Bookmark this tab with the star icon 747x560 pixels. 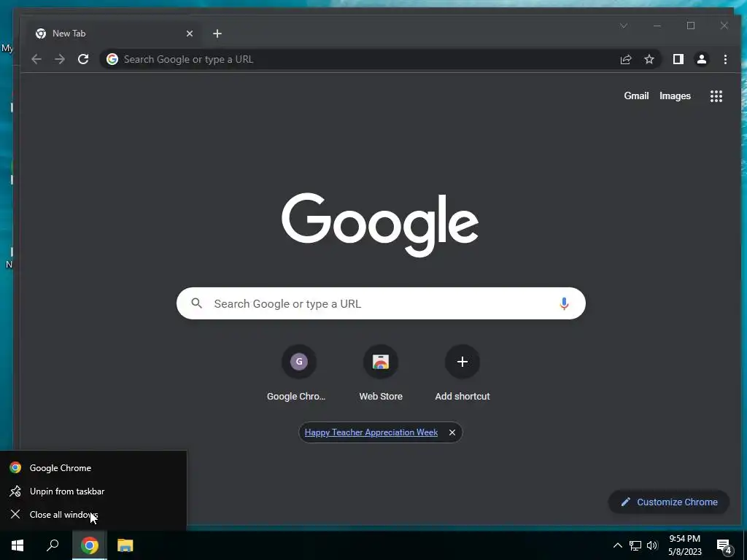point(649,59)
